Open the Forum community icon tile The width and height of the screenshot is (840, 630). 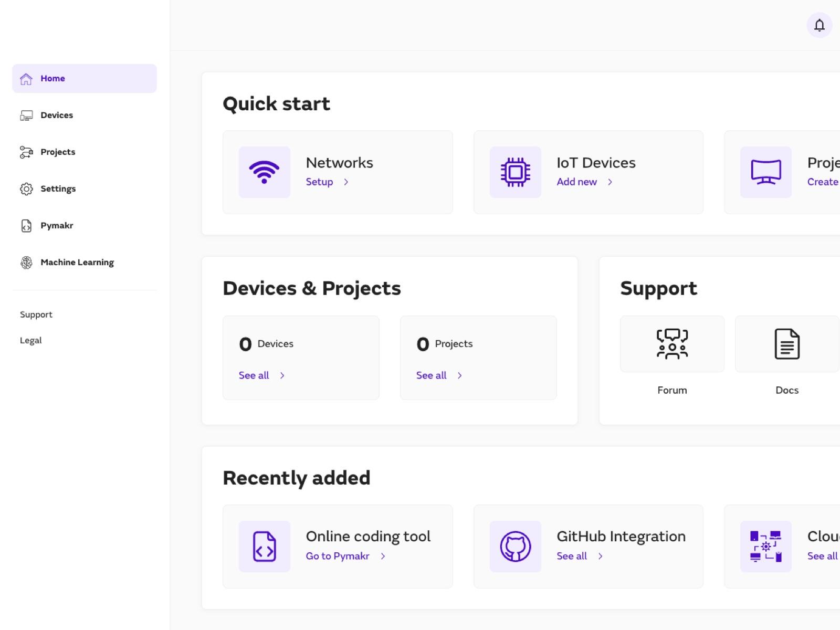[x=672, y=344]
